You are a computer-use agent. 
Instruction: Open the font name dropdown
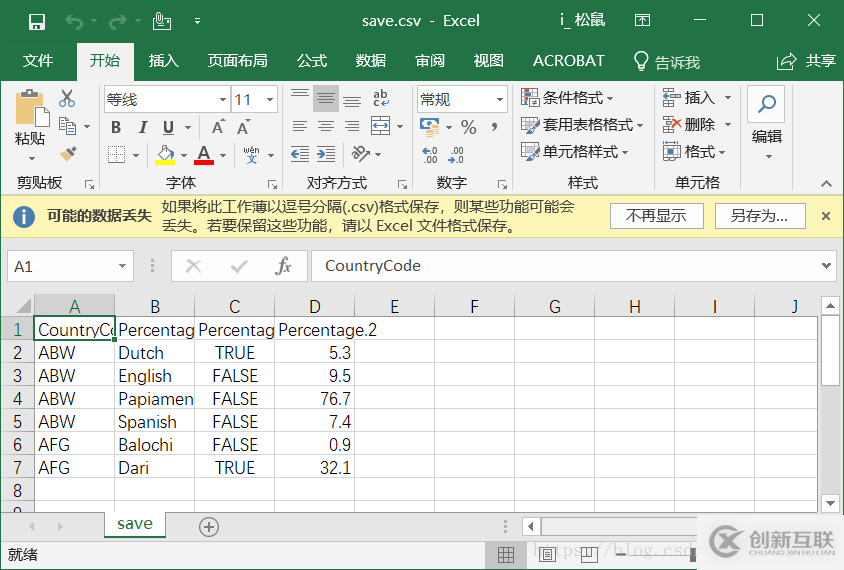tap(223, 100)
